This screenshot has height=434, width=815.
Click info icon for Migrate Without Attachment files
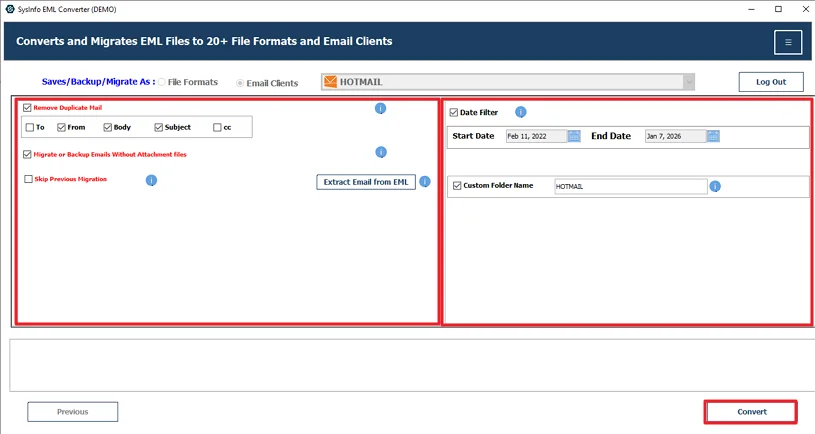(381, 152)
